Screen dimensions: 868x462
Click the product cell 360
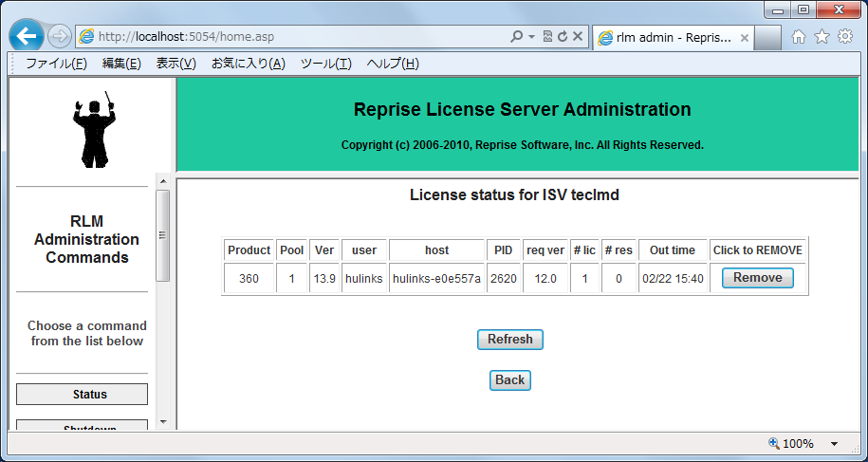[x=249, y=278]
